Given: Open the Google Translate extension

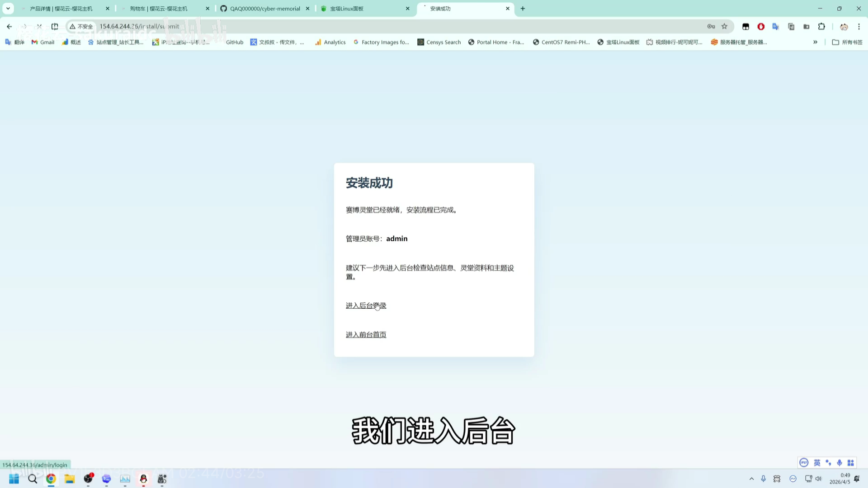Looking at the screenshot, I should pyautogui.click(x=776, y=27).
